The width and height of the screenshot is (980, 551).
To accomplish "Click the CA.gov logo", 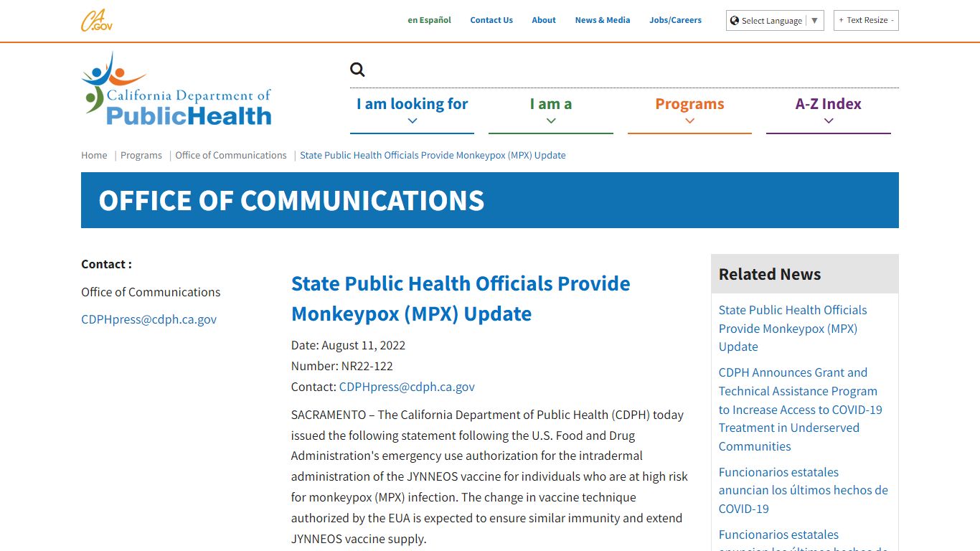I will [97, 20].
